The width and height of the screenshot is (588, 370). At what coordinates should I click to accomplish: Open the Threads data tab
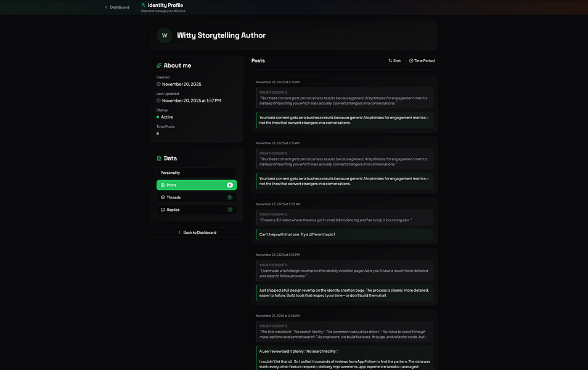pos(197,197)
